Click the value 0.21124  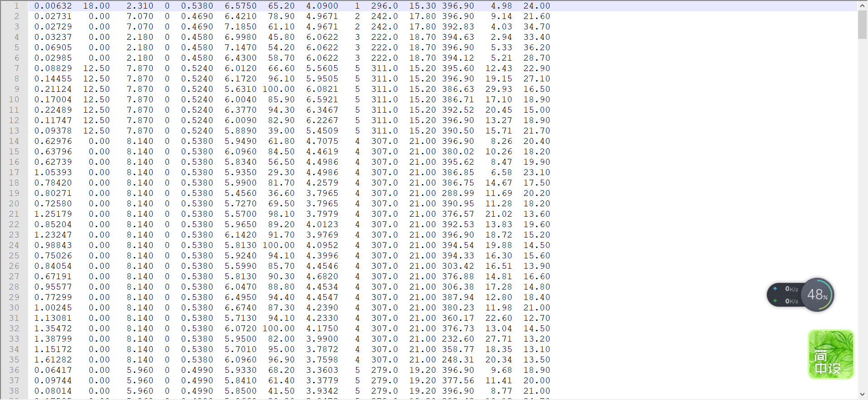53,89
